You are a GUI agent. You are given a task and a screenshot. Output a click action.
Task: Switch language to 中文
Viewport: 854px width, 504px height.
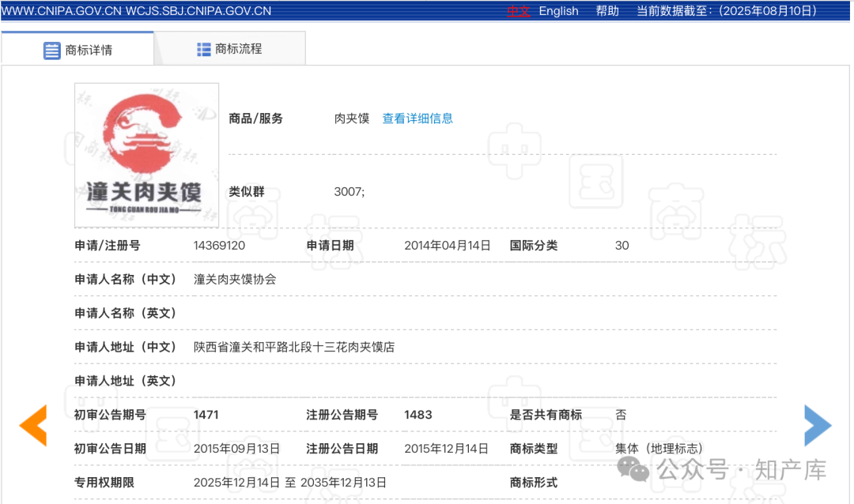coord(518,11)
